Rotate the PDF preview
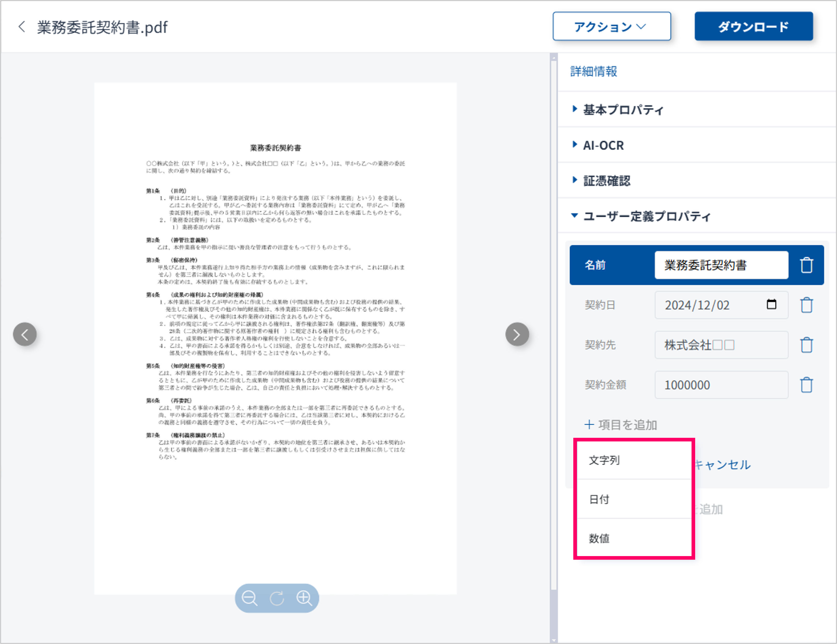The width and height of the screenshot is (837, 644). tap(277, 598)
